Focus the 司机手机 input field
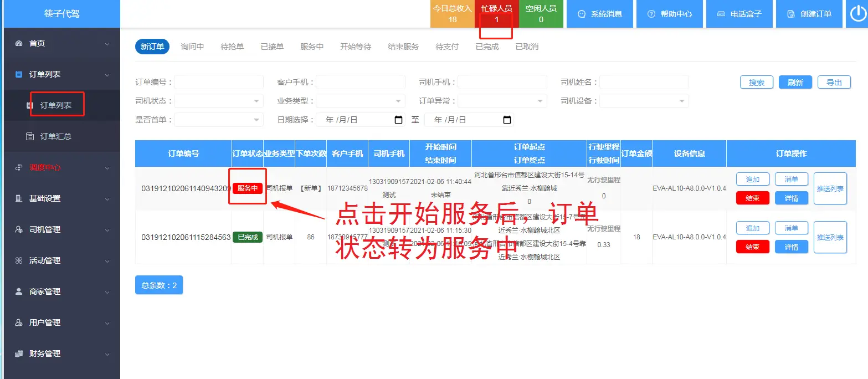This screenshot has height=379, width=868. (502, 82)
